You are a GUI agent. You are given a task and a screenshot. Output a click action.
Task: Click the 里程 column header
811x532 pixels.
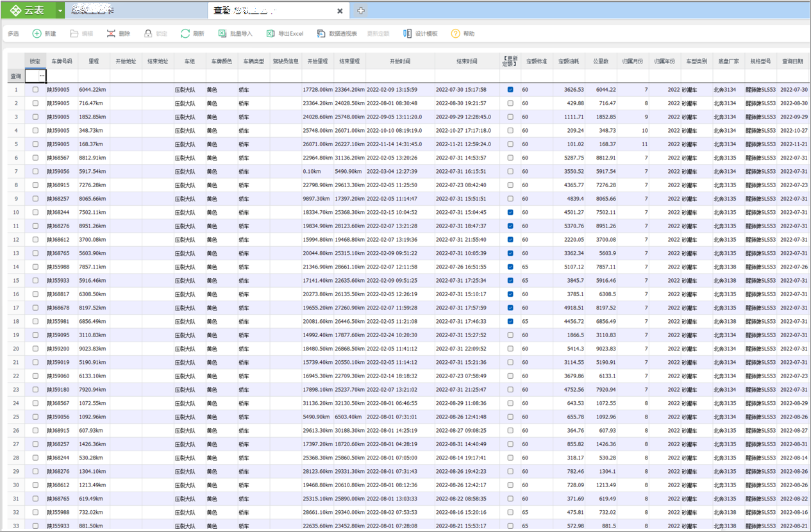click(x=94, y=62)
